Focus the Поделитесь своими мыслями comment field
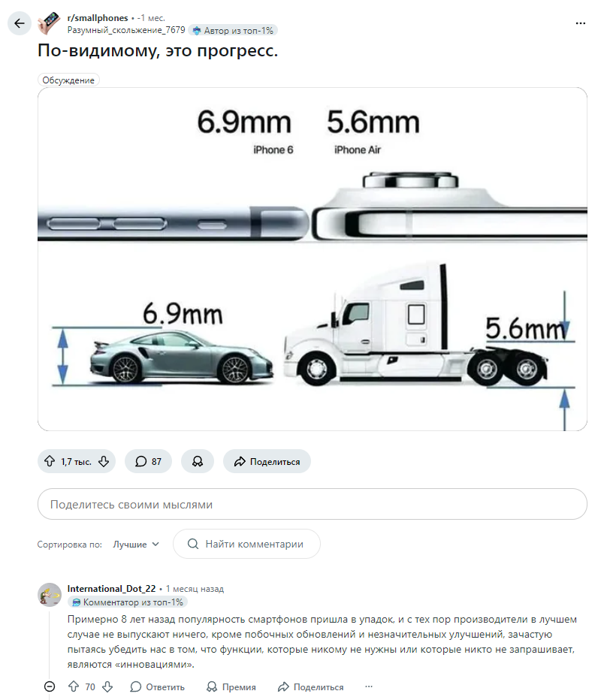Image resolution: width=604 pixels, height=700 pixels. pyautogui.click(x=312, y=505)
